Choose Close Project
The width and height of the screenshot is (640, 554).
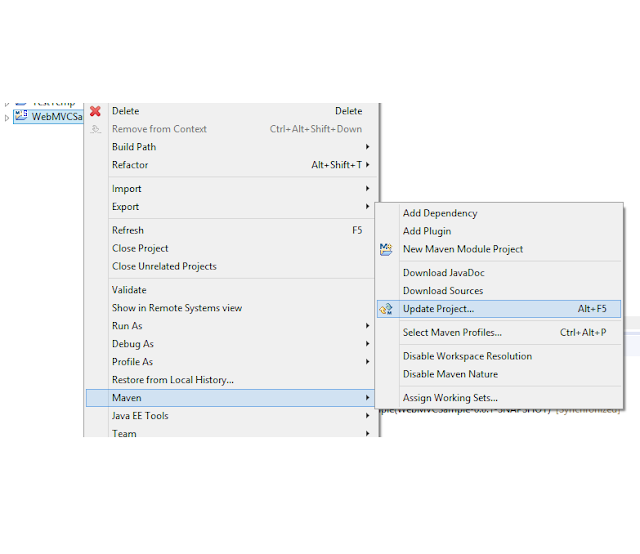(x=230, y=248)
